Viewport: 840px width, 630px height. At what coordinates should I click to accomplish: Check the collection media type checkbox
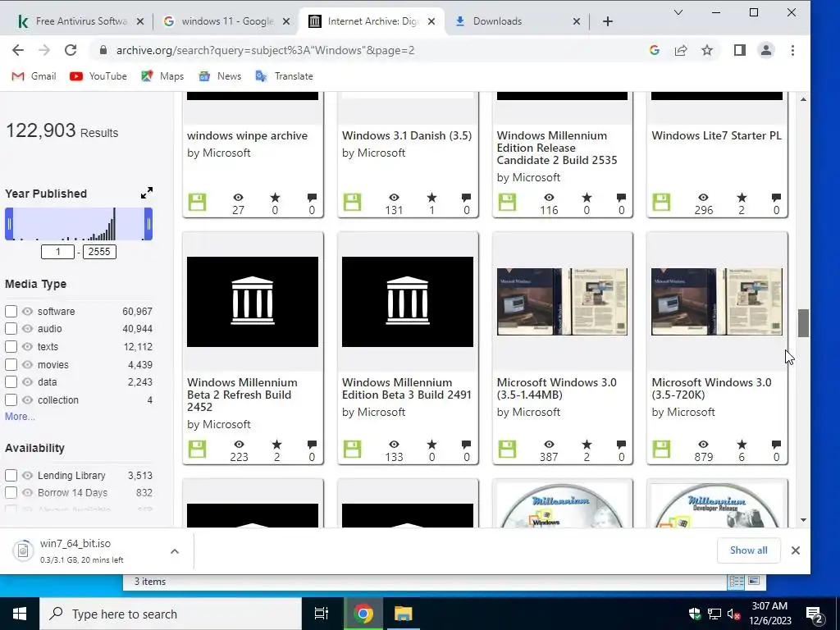tap(11, 399)
